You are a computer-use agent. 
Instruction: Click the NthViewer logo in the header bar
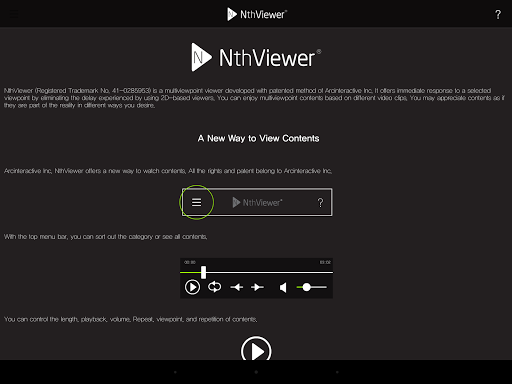click(x=257, y=14)
